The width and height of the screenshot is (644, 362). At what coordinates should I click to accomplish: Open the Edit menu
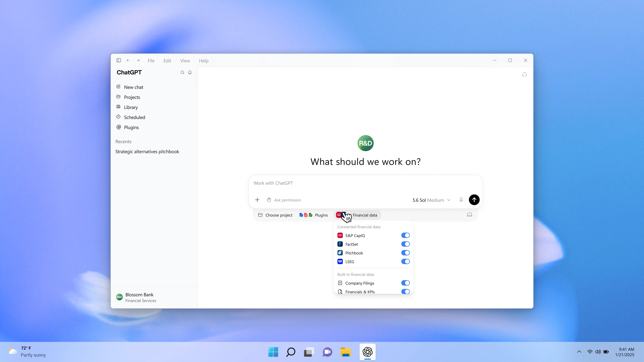167,61
